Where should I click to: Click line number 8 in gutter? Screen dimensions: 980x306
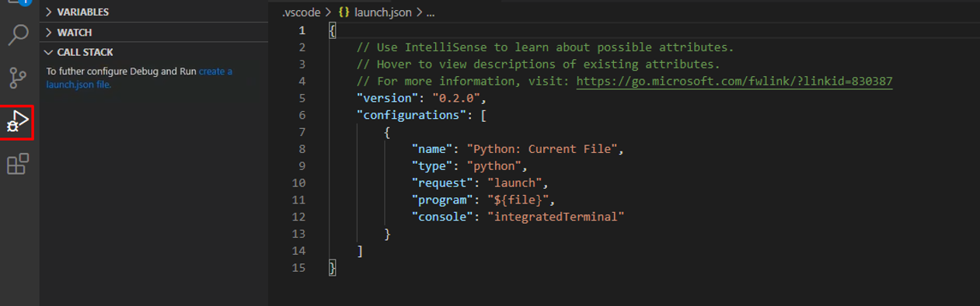[302, 149]
